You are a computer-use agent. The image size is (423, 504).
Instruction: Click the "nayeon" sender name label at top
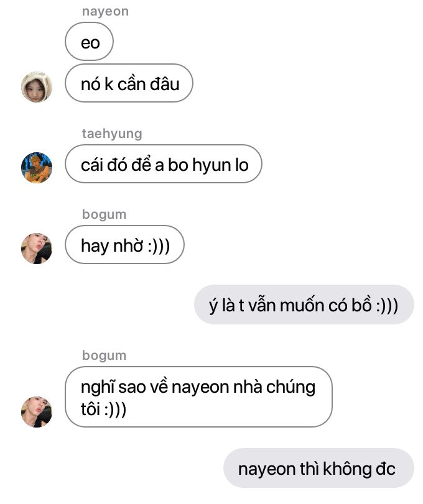[x=105, y=11]
